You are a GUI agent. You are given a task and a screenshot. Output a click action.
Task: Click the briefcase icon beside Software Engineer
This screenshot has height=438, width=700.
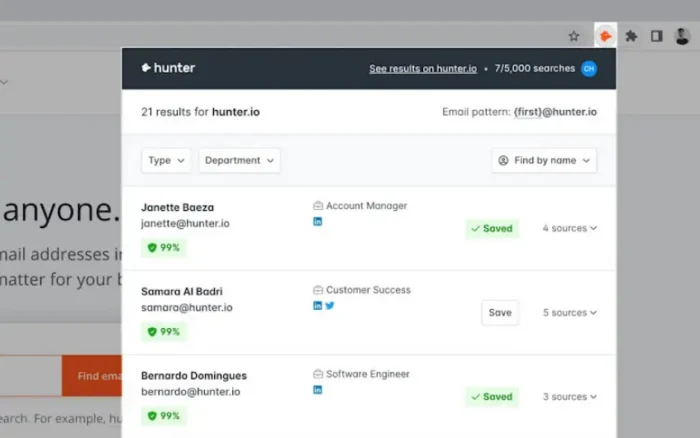click(x=318, y=374)
